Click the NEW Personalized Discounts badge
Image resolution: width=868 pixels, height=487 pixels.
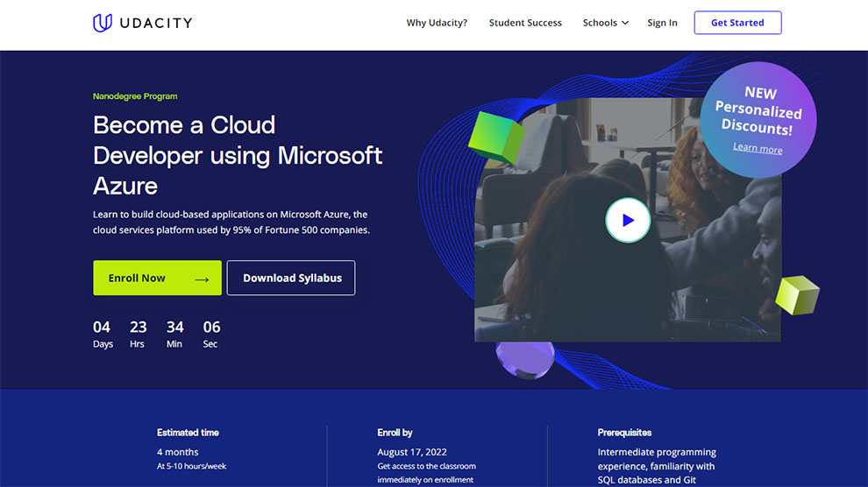click(758, 109)
